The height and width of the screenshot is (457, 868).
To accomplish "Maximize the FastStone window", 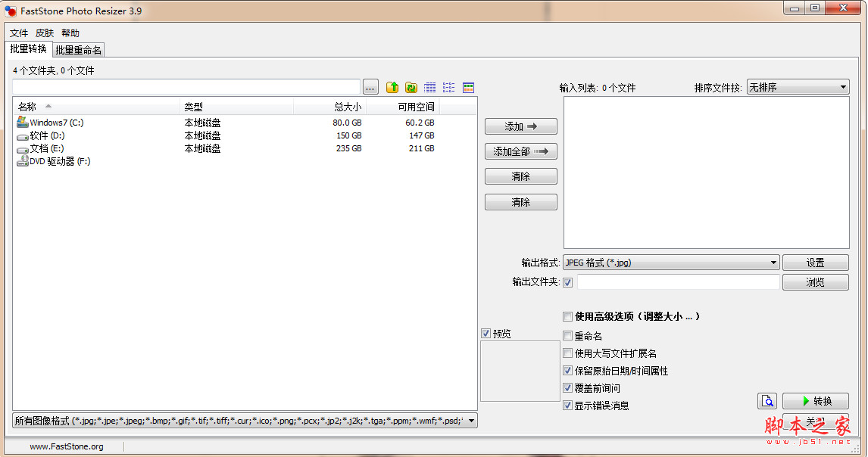I will pos(815,8).
